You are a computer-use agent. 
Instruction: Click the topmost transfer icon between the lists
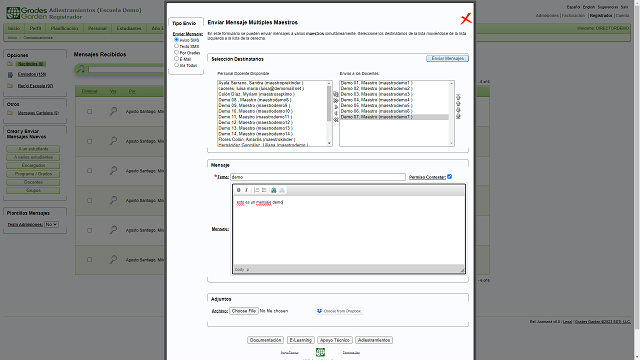(336, 94)
